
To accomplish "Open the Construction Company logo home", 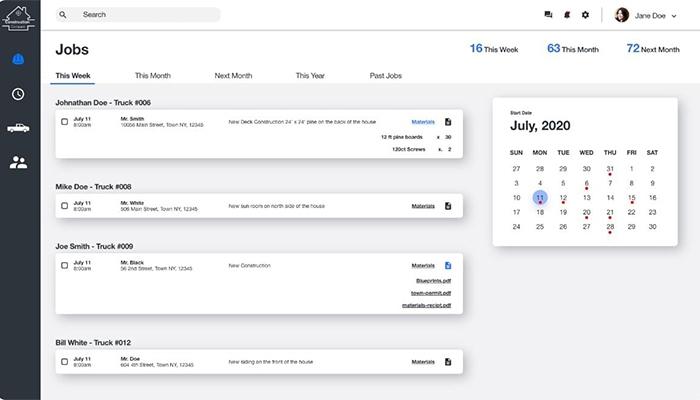I will (18, 18).
